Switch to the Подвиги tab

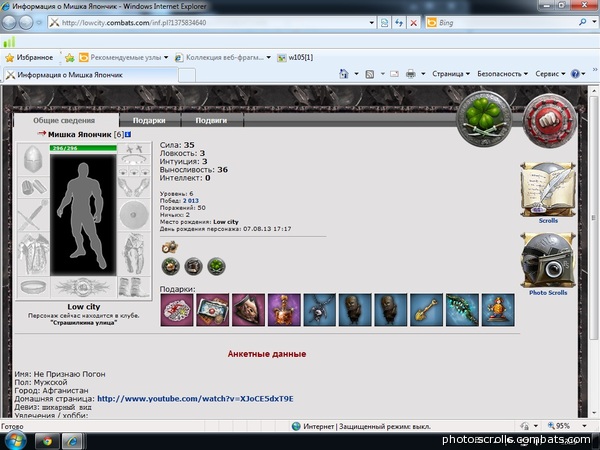click(211, 121)
